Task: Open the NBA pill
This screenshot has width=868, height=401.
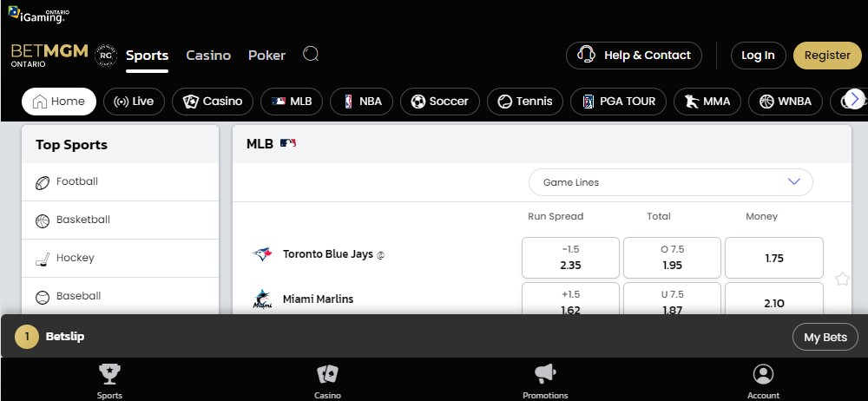Action: coord(361,102)
